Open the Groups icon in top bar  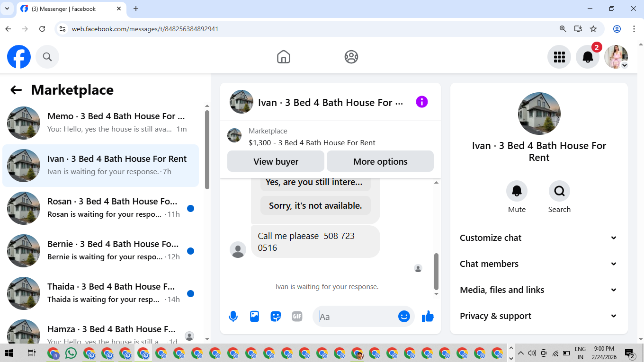[x=351, y=57]
